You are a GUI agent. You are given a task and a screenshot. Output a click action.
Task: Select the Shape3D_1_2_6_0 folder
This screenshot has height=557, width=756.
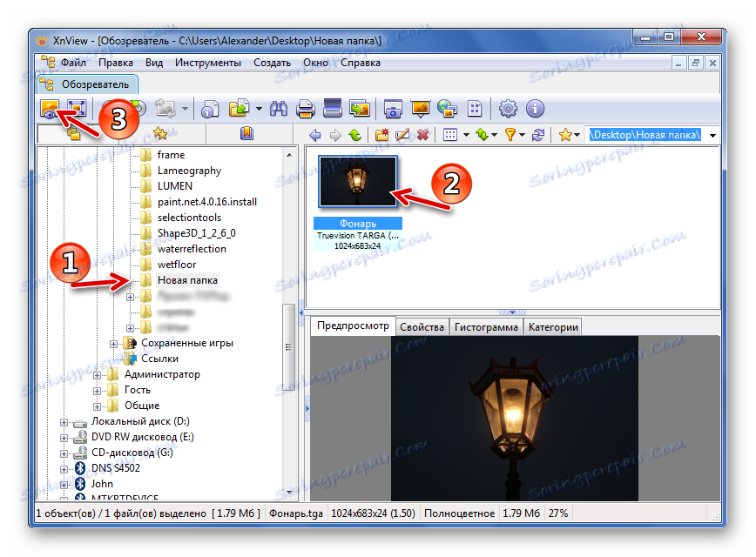click(196, 233)
